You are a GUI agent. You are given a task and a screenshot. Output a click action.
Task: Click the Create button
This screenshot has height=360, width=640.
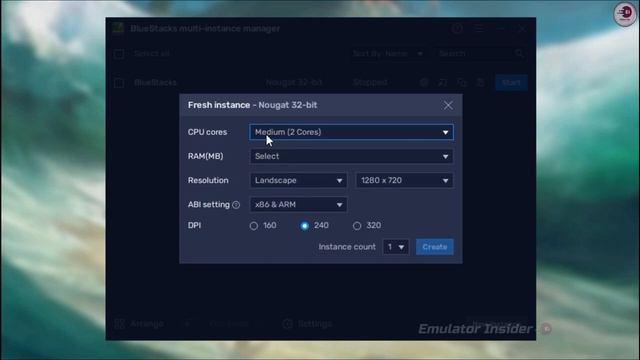click(x=435, y=247)
